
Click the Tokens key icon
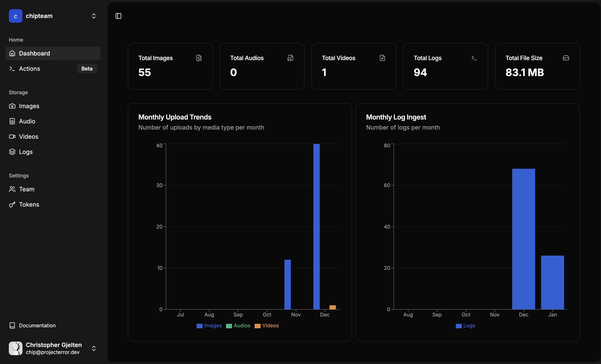[x=12, y=204]
